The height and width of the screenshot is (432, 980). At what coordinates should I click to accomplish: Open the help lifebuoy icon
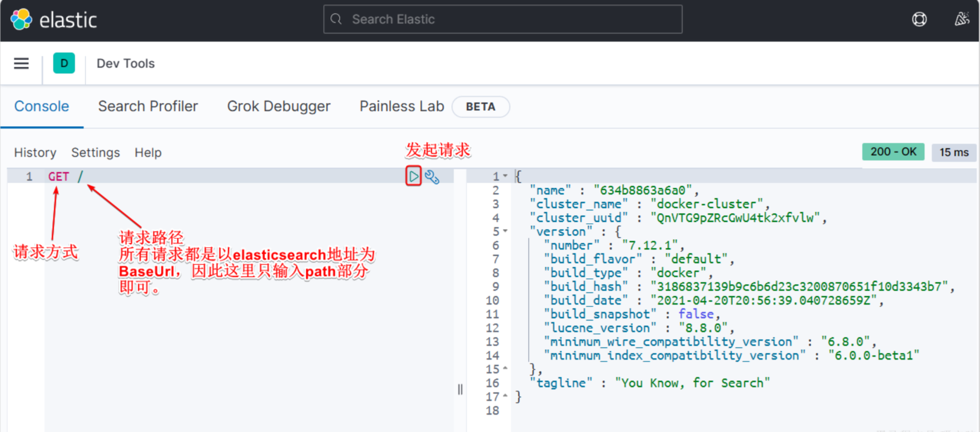919,19
